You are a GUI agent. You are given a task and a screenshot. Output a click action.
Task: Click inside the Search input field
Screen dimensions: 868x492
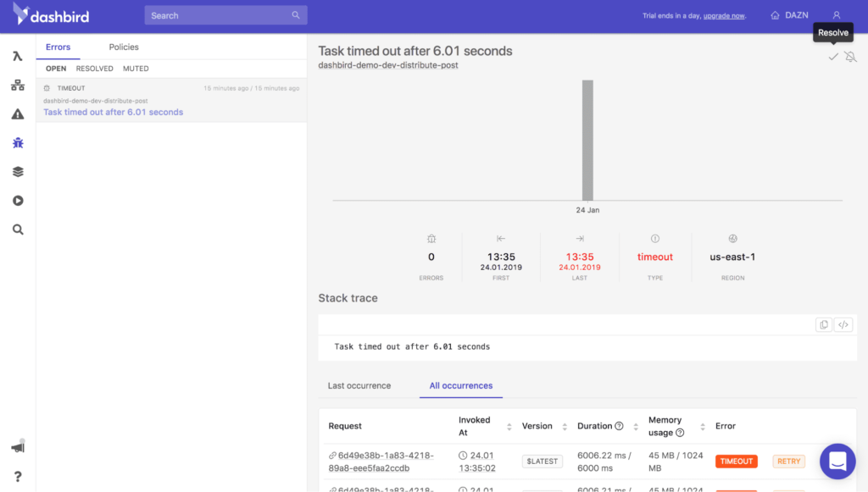click(x=225, y=14)
